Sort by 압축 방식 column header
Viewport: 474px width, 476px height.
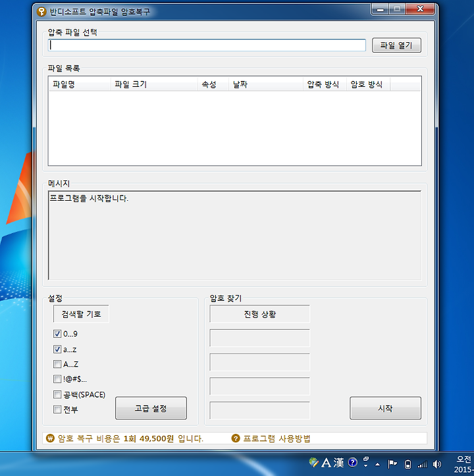[x=325, y=84]
